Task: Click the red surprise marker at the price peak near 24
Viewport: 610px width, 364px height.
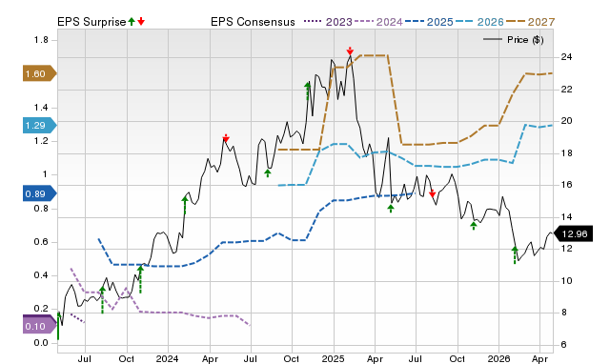Action: tap(350, 51)
